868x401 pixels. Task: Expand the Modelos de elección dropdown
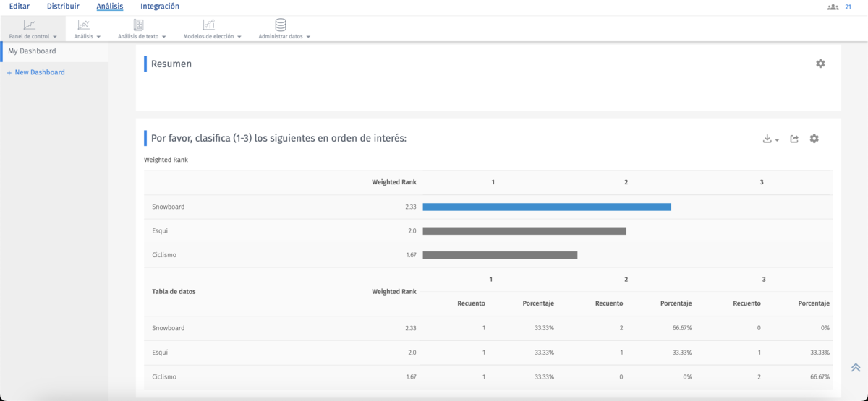239,37
